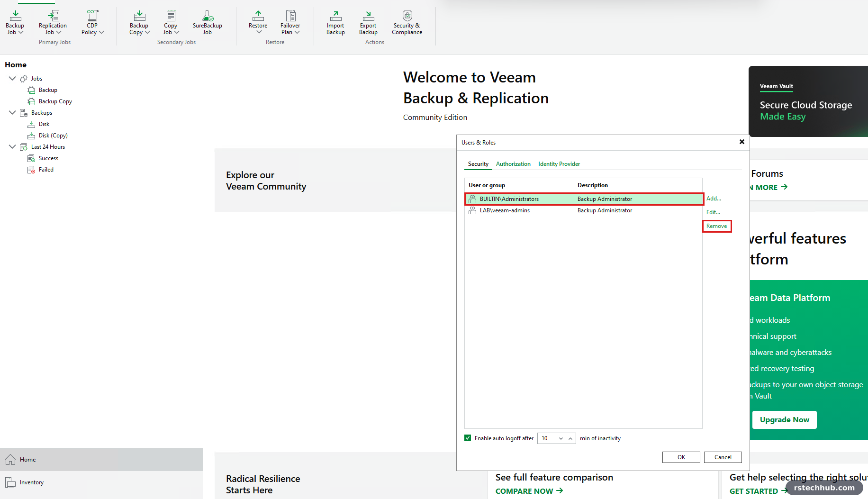Image resolution: width=868 pixels, height=499 pixels.
Task: Click the Upgrade Now button
Action: [785, 420]
